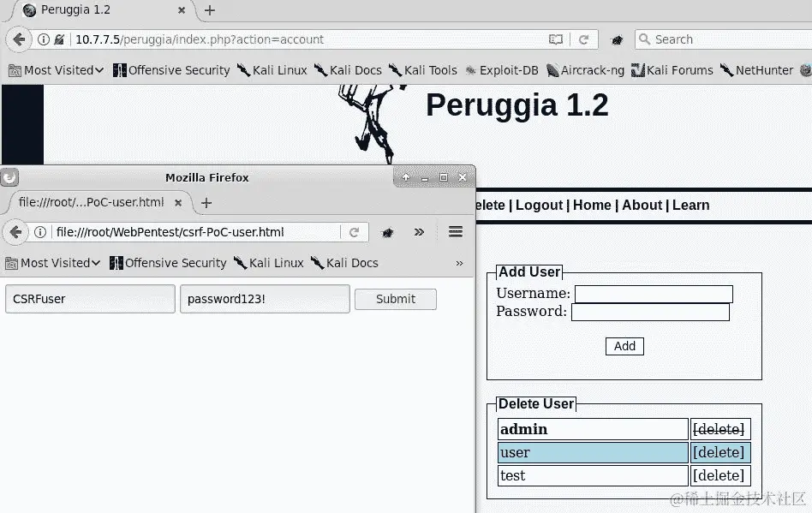The height and width of the screenshot is (513, 812).
Task: Reload the Peruggia account page
Action: click(x=583, y=40)
